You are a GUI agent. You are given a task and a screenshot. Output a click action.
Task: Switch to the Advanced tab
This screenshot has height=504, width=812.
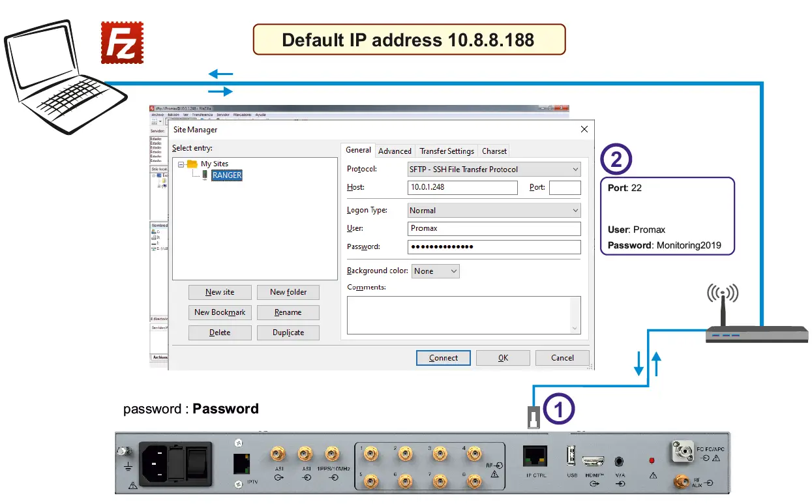pyautogui.click(x=395, y=151)
